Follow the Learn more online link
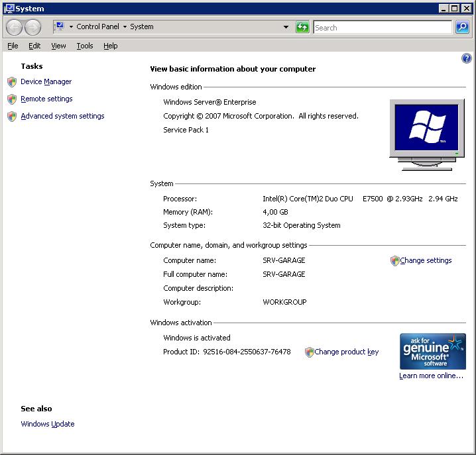 [431, 376]
